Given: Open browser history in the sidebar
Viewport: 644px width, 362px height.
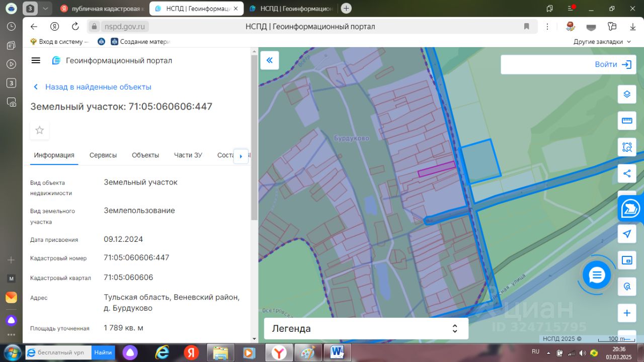Looking at the screenshot, I should 11,27.
